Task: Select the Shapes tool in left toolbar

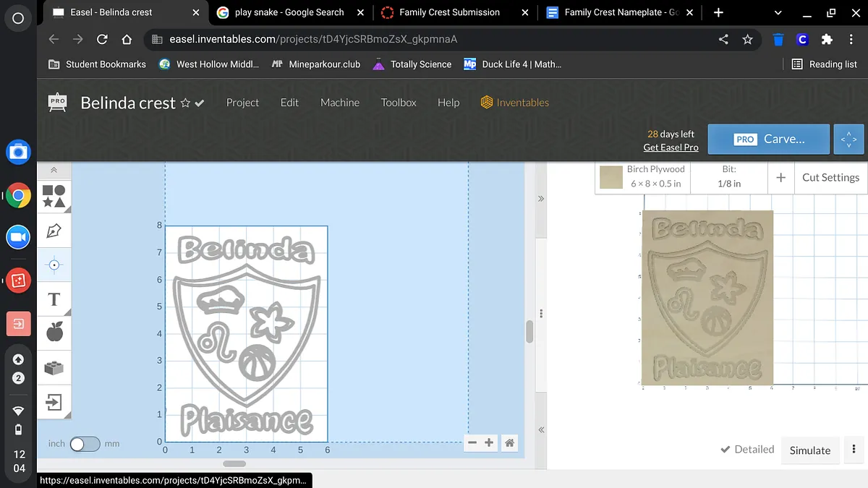Action: pyautogui.click(x=54, y=196)
